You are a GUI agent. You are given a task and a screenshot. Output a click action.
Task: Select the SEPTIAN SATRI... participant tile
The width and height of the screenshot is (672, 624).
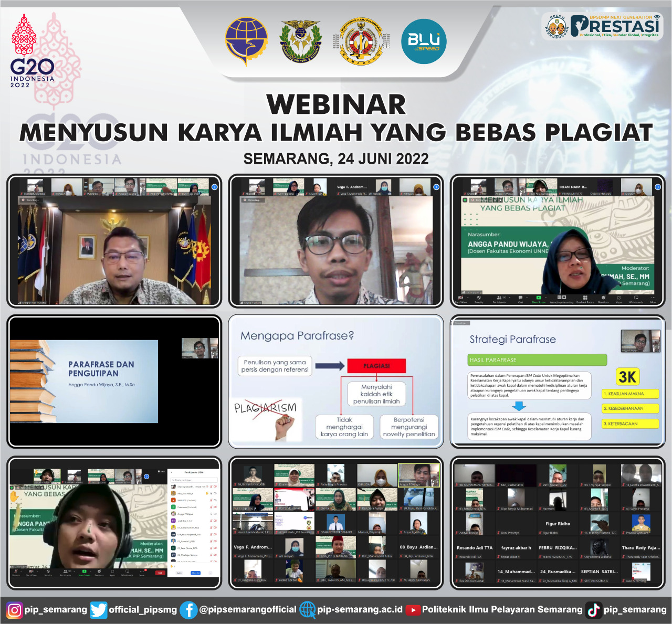pos(600,573)
